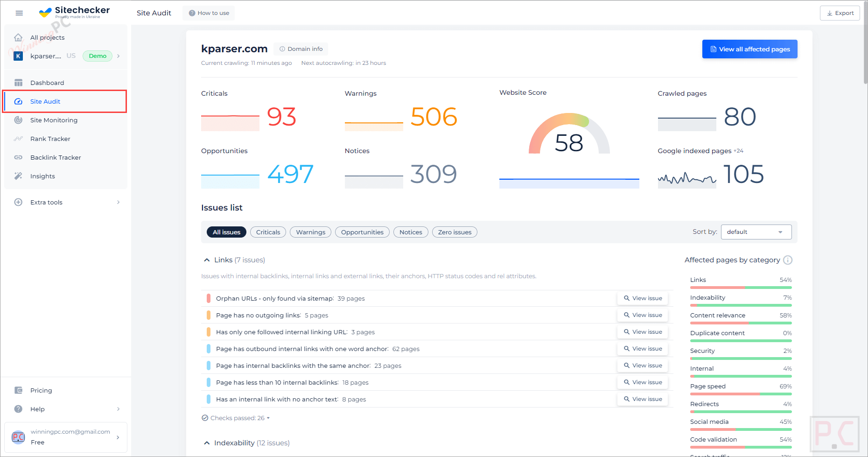868x457 pixels.
Task: Click the Warnings count 506
Action: click(434, 117)
